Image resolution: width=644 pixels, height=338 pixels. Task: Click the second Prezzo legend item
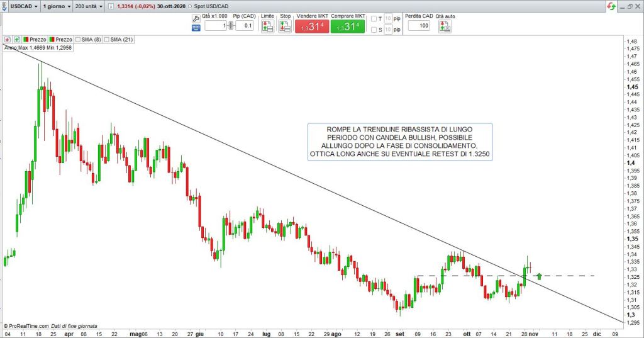click(61, 40)
